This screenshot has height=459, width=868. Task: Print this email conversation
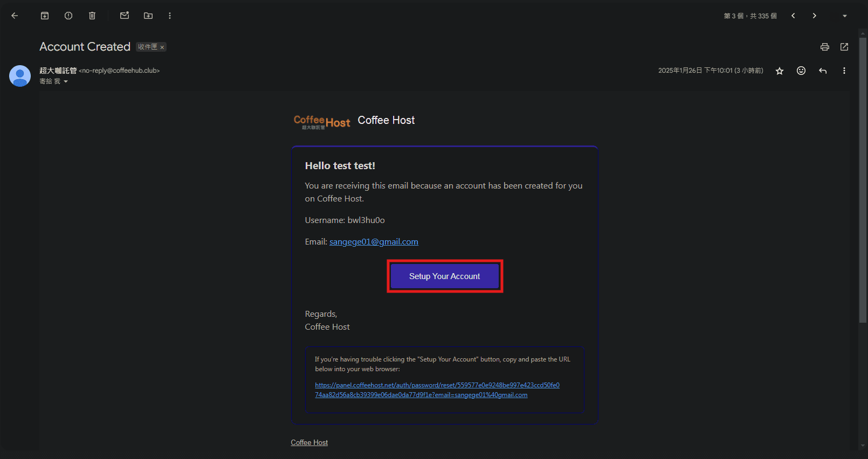825,47
